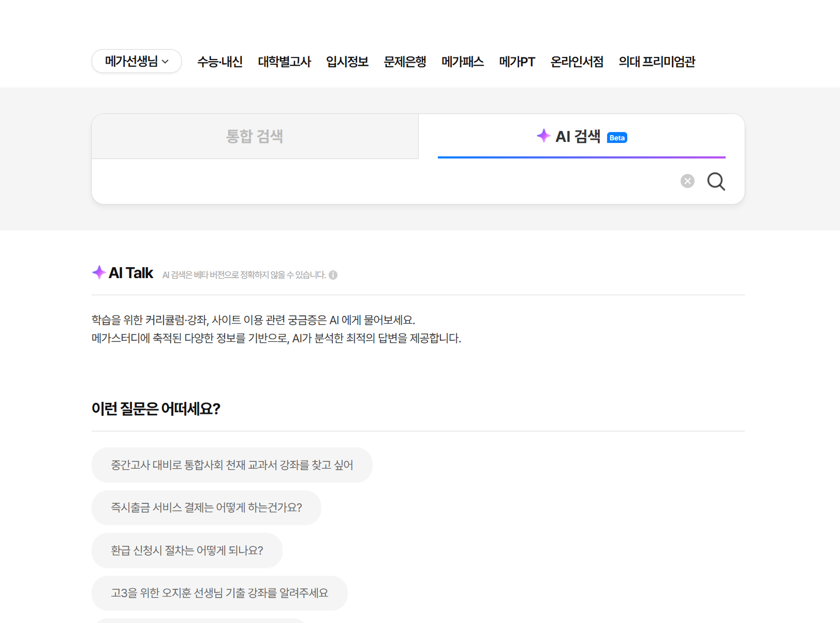The height and width of the screenshot is (623, 840).
Task: Expand the 메가선생님 dropdown
Action: [x=137, y=62]
